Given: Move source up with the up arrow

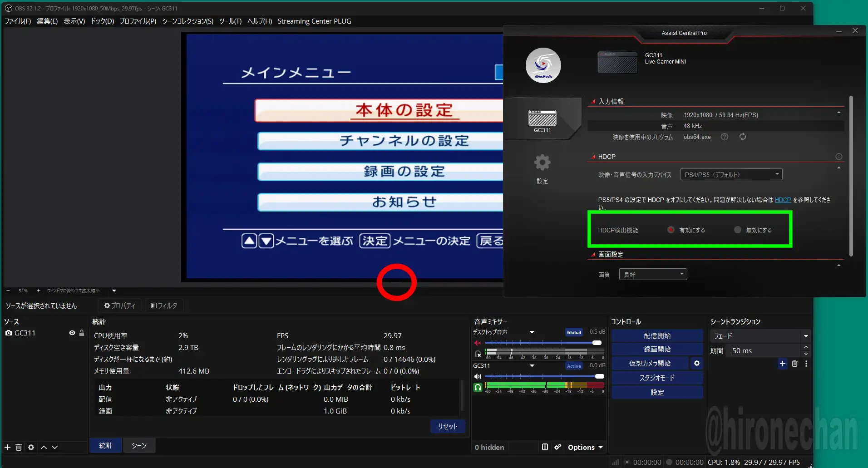Looking at the screenshot, I should 44,447.
